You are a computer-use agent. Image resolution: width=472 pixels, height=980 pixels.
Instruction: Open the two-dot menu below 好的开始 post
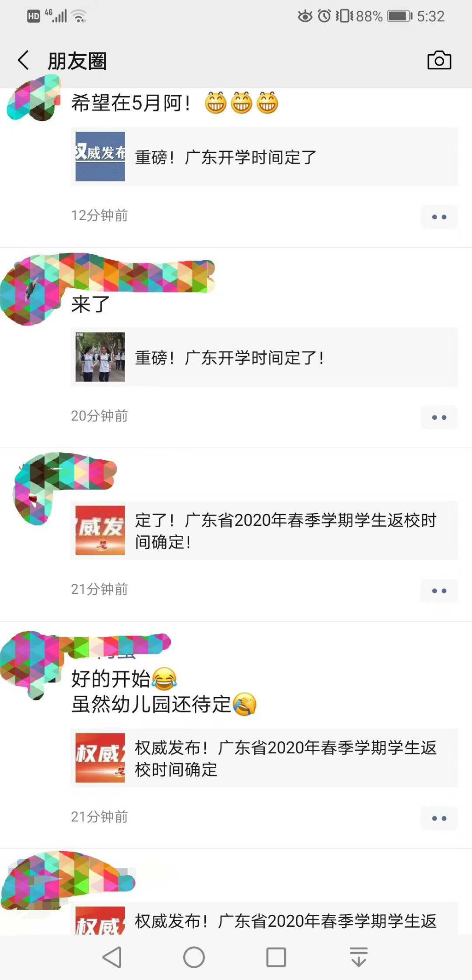(x=439, y=818)
